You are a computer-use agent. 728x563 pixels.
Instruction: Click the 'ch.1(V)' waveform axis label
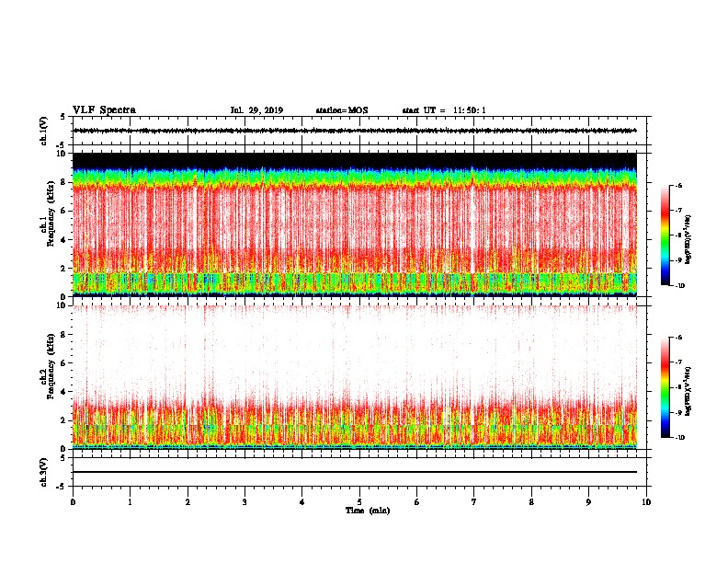click(x=44, y=131)
